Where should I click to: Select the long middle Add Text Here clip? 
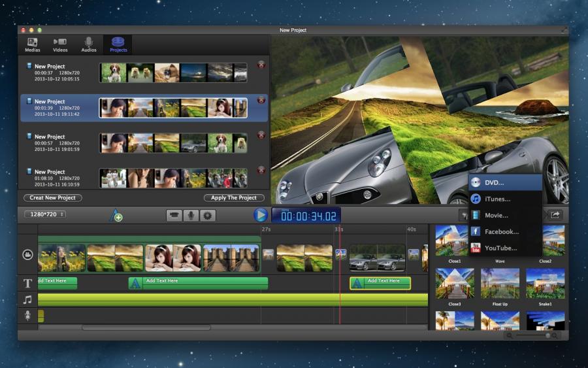coord(199,283)
